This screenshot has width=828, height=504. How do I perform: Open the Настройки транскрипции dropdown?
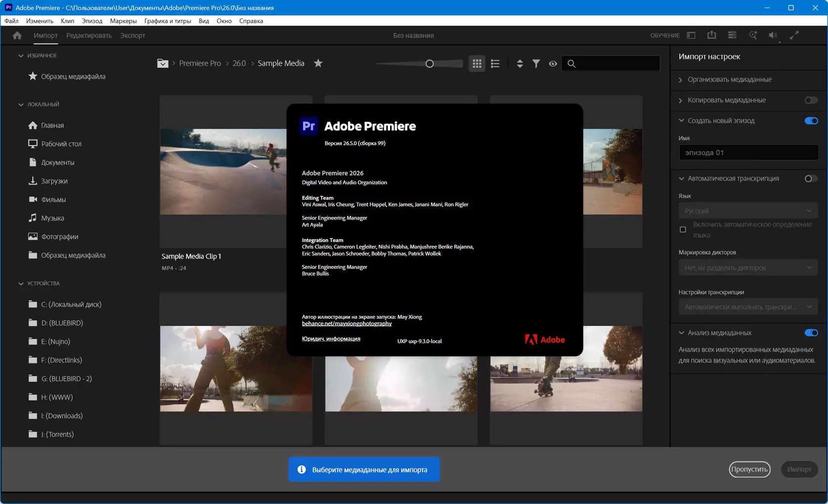tap(748, 307)
